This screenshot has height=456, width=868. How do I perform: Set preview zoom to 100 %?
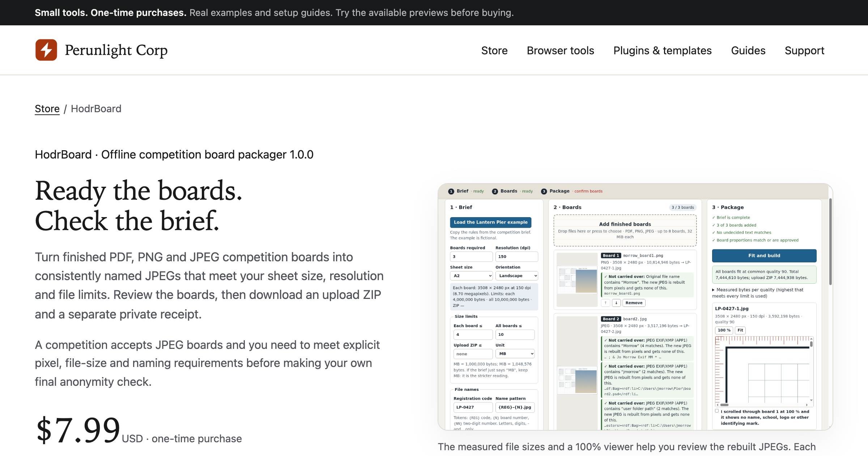[x=724, y=330]
